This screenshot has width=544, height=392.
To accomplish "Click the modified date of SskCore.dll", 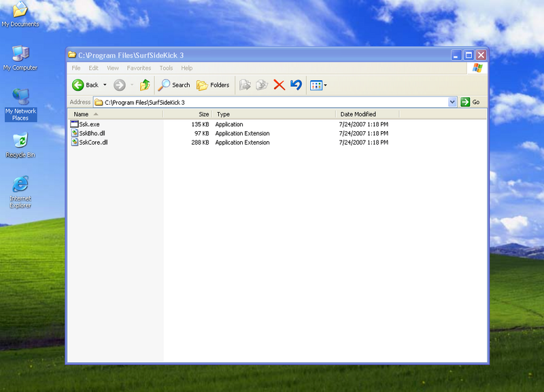I will click(364, 142).
